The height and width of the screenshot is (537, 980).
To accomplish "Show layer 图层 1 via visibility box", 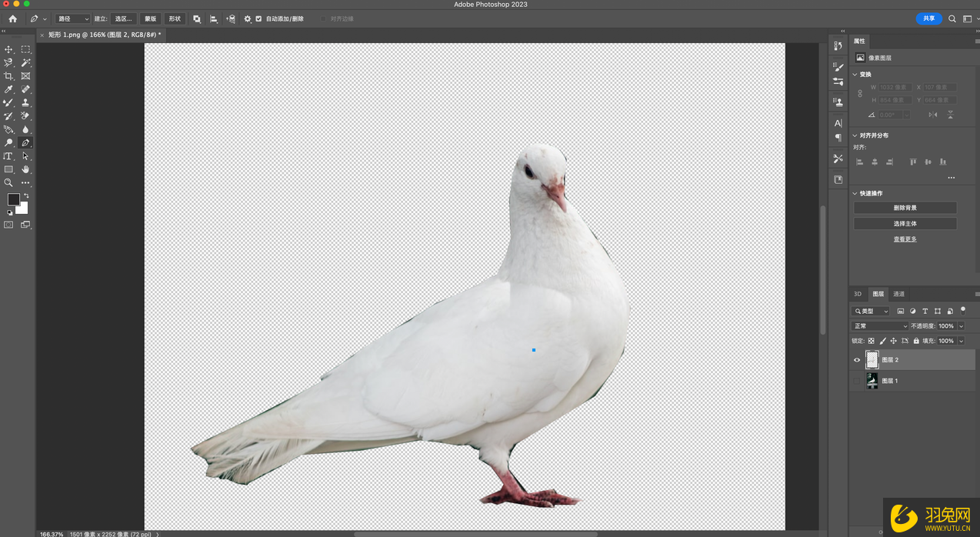I will [857, 381].
